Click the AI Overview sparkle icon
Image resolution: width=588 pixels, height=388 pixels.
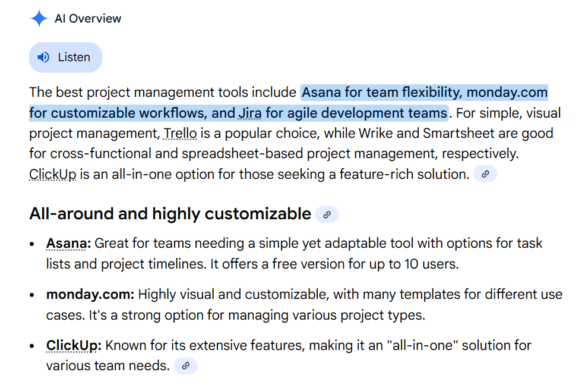point(39,18)
